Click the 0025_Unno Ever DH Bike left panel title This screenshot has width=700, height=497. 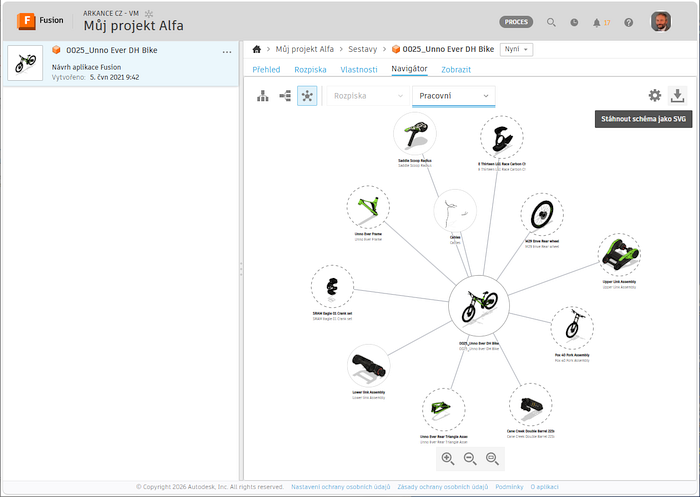pos(112,50)
